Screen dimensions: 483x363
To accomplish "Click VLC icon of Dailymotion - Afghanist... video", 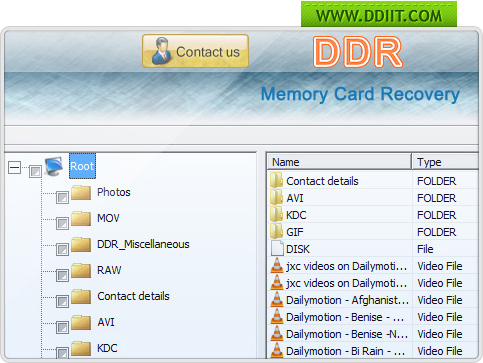I will [277, 300].
